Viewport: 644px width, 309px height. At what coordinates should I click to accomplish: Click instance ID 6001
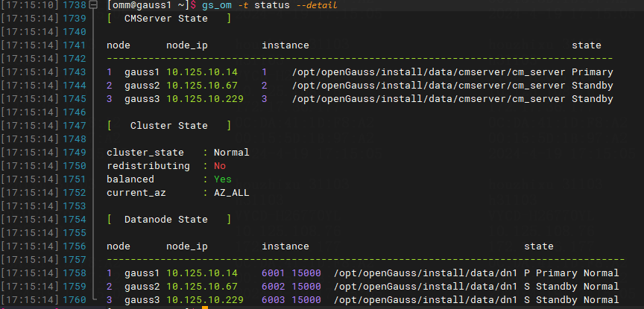click(x=274, y=273)
